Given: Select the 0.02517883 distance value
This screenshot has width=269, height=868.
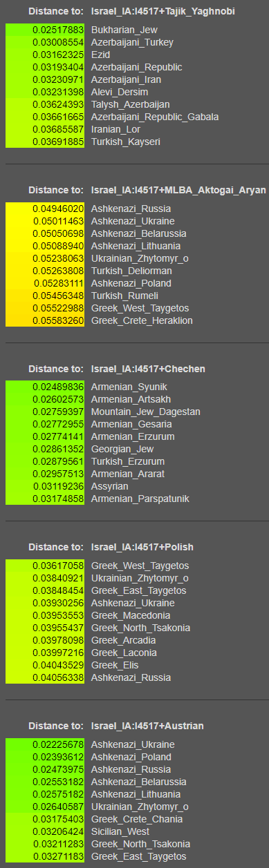Looking at the screenshot, I should 45,30.
